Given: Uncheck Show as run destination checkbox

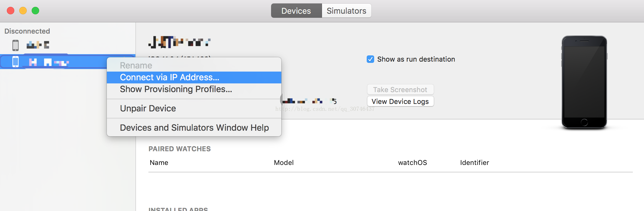Looking at the screenshot, I should coord(370,59).
